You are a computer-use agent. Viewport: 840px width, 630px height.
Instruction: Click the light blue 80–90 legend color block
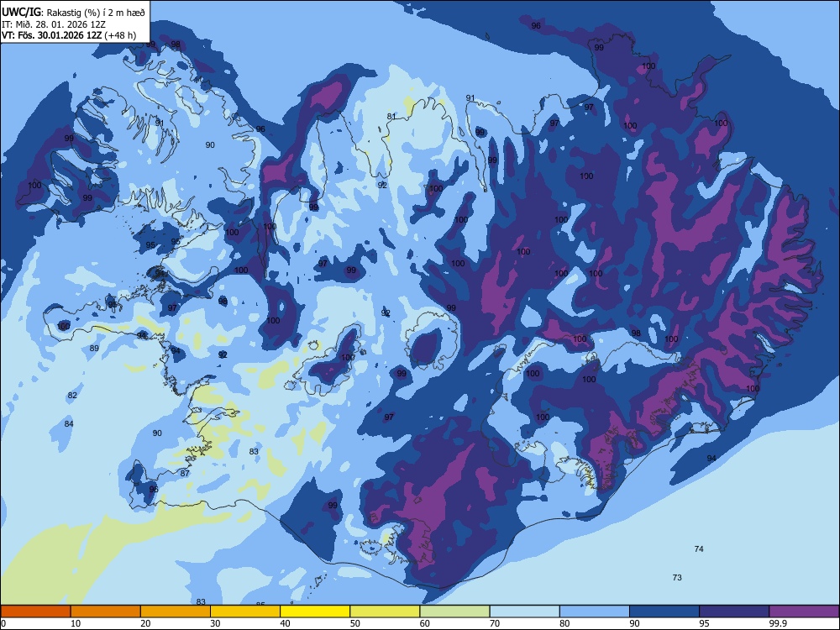click(595, 612)
